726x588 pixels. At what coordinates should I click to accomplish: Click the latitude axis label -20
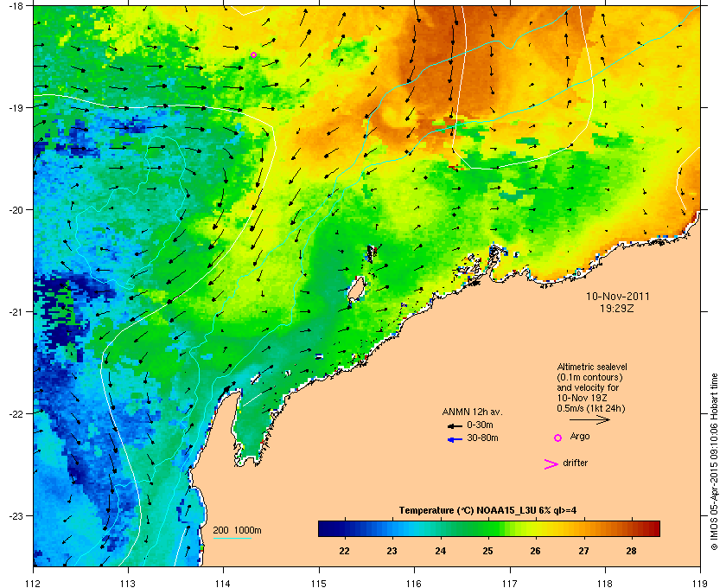coord(16,210)
